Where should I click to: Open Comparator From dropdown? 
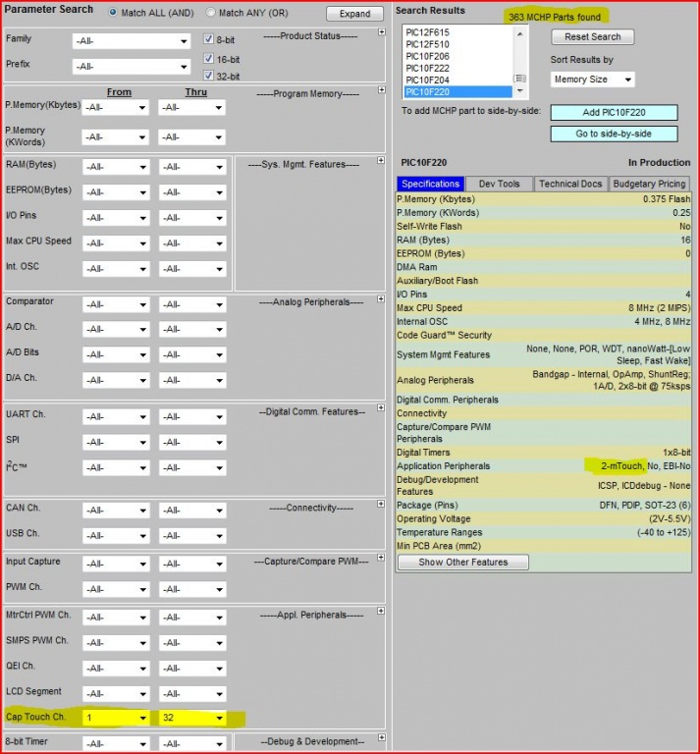pyautogui.click(x=116, y=305)
